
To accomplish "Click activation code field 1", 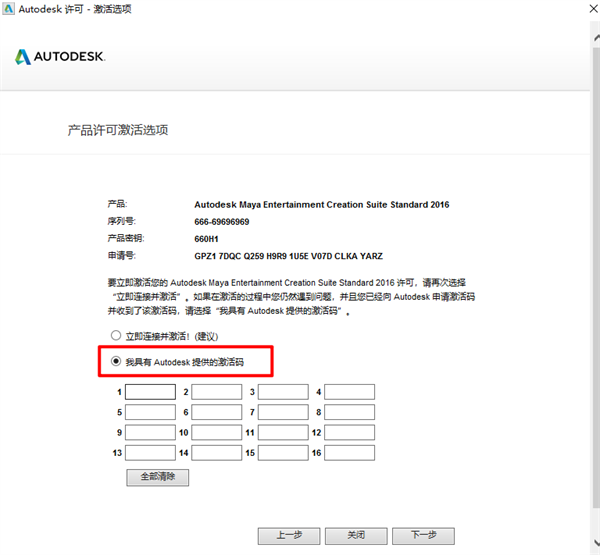I will (150, 392).
